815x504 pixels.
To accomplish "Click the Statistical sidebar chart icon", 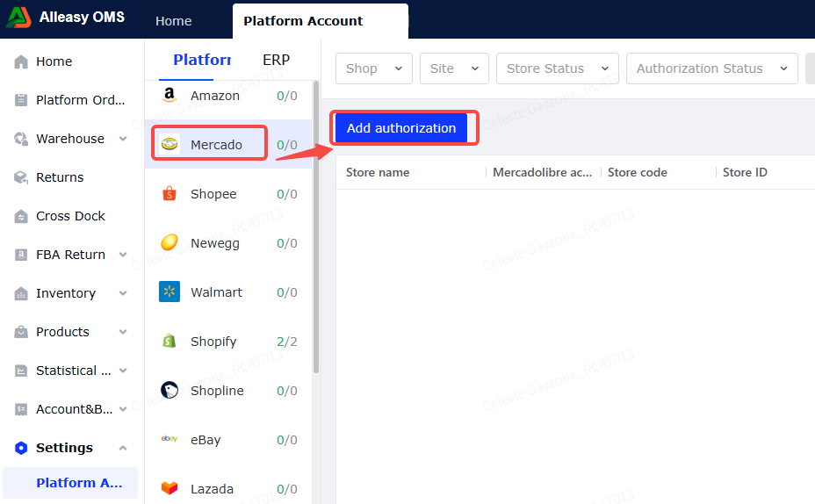I will (21, 371).
